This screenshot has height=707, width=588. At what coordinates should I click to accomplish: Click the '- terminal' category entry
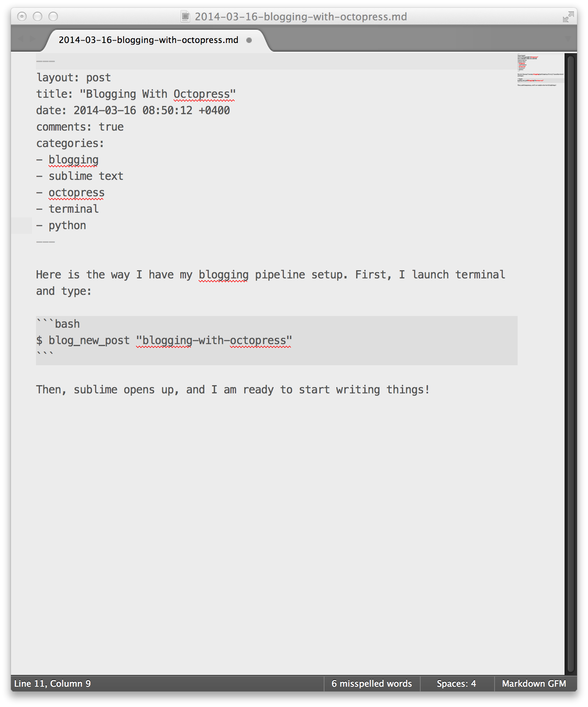(67, 209)
